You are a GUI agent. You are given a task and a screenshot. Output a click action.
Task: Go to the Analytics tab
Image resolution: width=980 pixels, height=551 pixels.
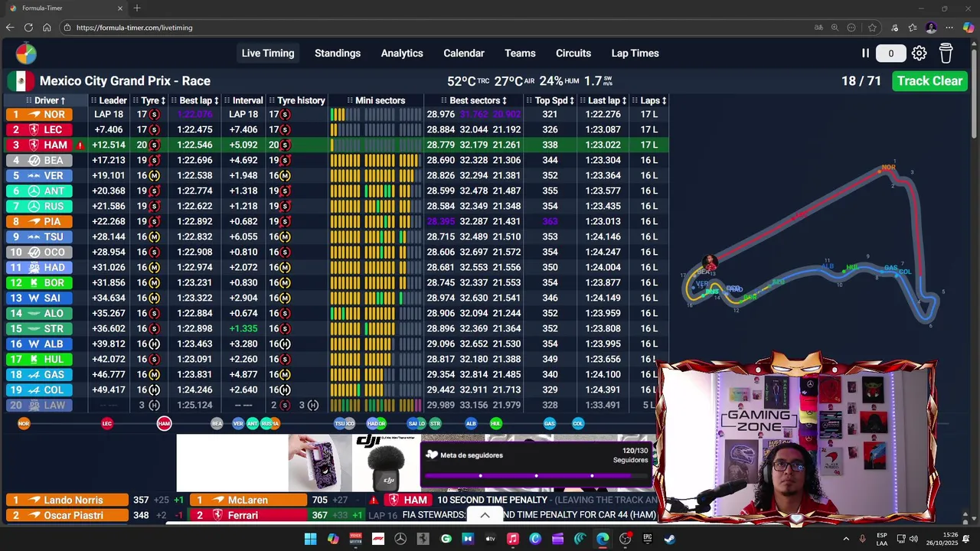tap(402, 54)
